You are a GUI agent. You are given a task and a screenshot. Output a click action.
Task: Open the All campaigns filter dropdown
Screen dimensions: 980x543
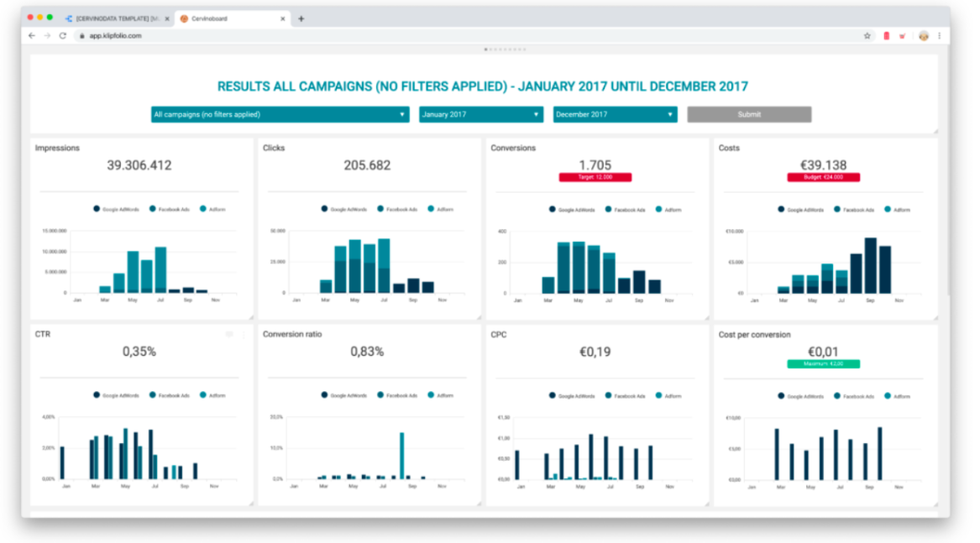280,115
